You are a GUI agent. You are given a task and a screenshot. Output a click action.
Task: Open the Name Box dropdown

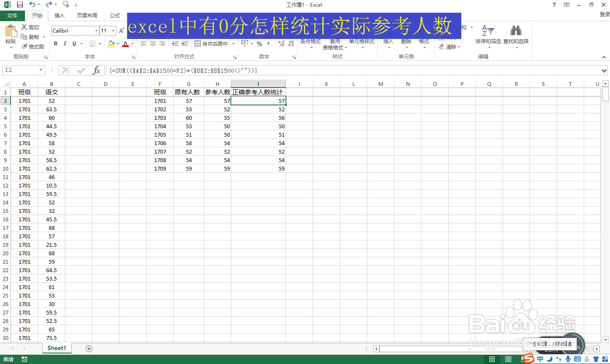[x=41, y=70]
